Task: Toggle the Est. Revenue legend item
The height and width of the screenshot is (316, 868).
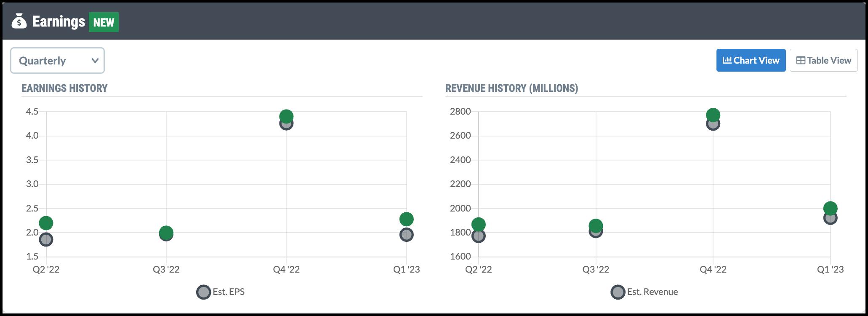Action: point(644,292)
